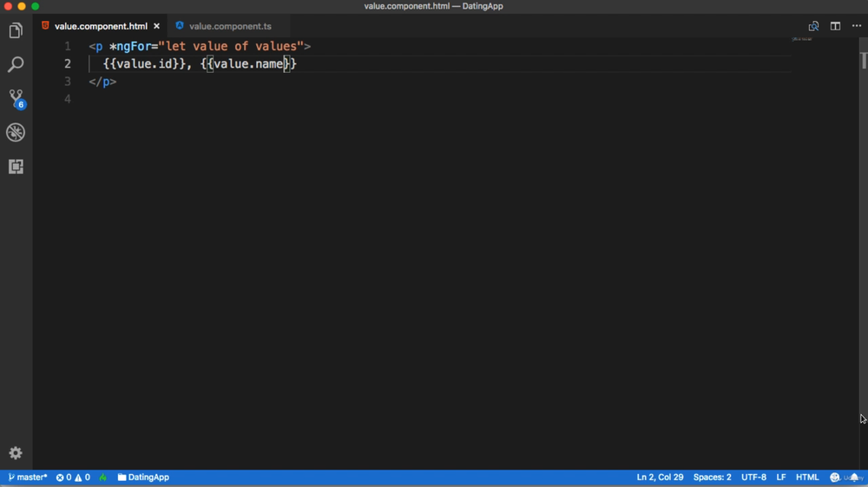
Task: Switch to value.component.ts tab
Action: (230, 26)
